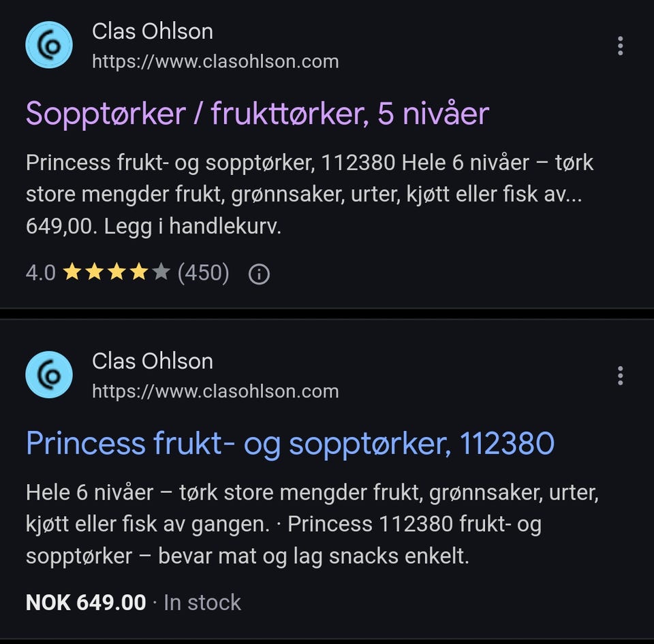Screen dimensions: 654x644
Task: Select the Clas Ohlson site name on first result
Action: (153, 31)
